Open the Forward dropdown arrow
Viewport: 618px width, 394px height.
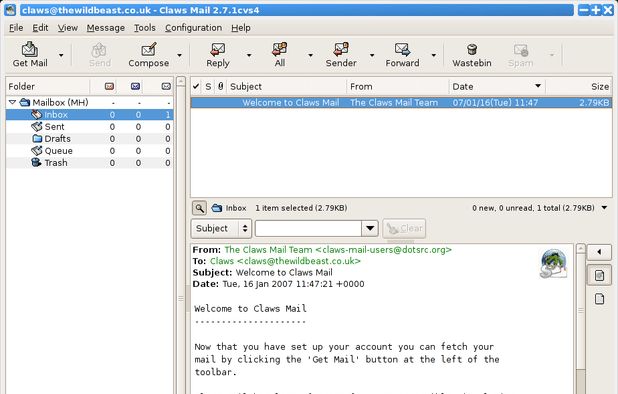click(x=434, y=55)
